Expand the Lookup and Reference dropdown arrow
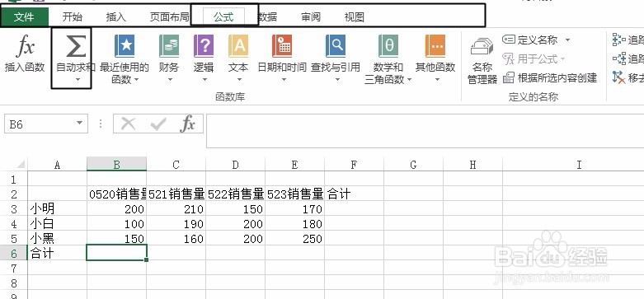 coord(337,80)
